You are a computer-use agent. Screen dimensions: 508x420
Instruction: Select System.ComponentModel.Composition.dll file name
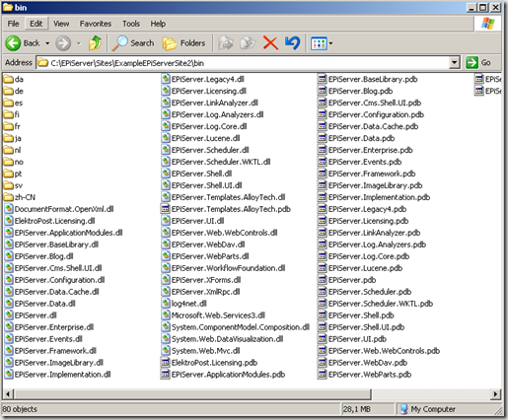[241, 327]
